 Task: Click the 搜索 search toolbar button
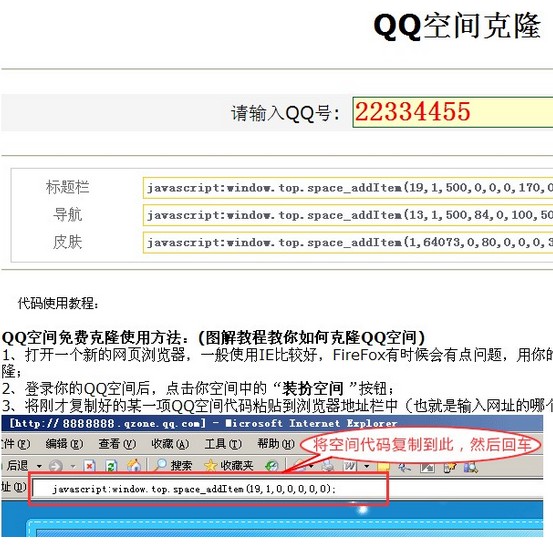tap(174, 466)
